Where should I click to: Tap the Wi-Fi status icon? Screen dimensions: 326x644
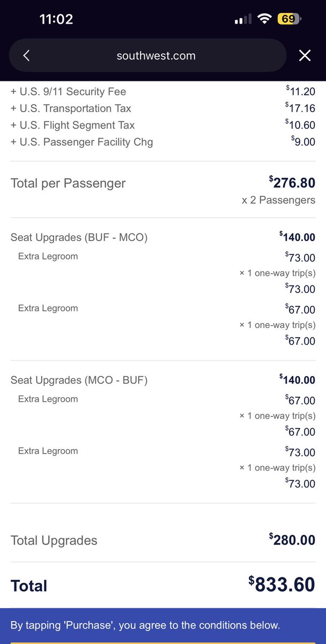click(x=264, y=19)
